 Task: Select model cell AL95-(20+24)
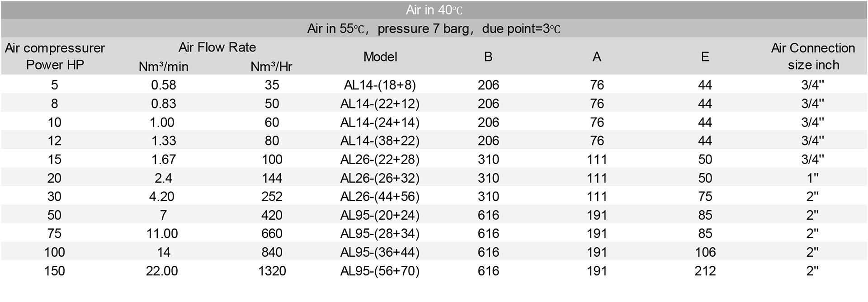tap(380, 215)
